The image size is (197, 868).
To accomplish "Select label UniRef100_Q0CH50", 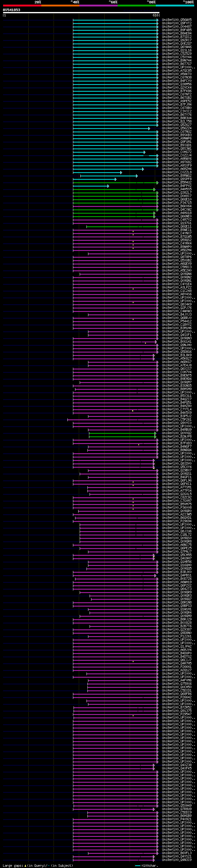I will [x=177, y=687].
